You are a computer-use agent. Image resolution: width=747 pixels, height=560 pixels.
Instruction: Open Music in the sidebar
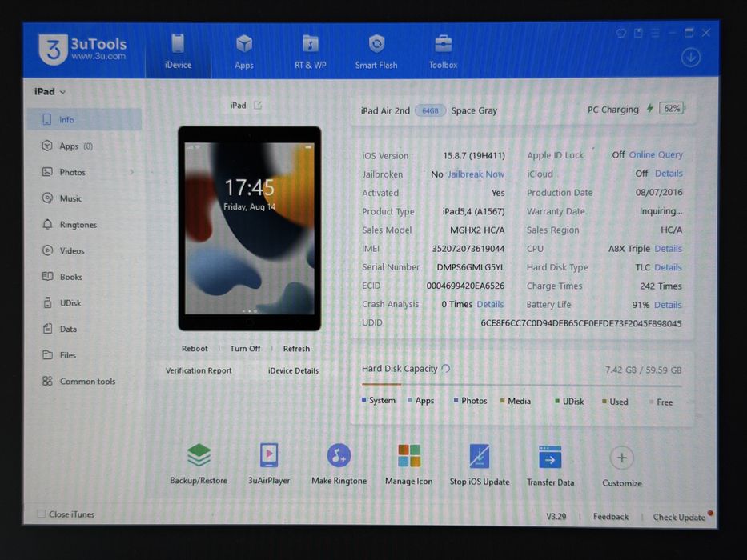tap(84, 198)
